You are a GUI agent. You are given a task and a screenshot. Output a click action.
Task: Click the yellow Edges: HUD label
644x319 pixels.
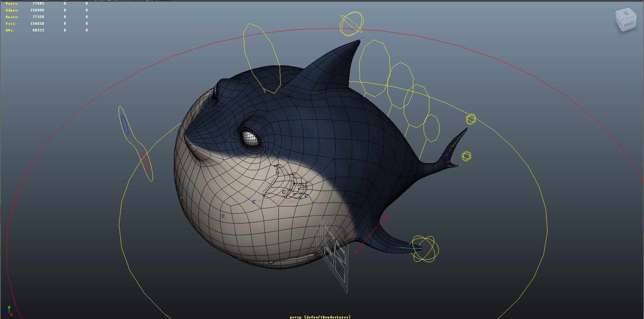pos(12,10)
